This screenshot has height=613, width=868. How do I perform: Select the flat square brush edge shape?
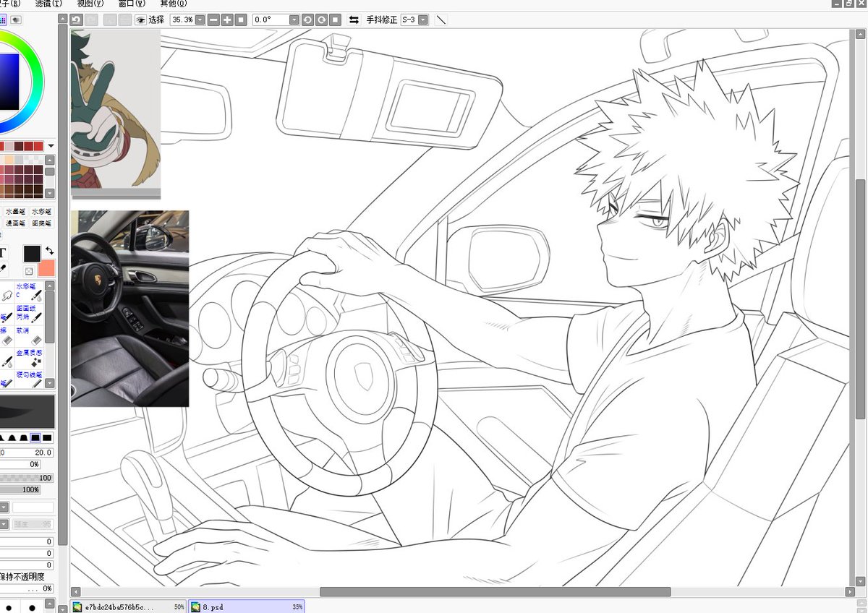click(47, 438)
